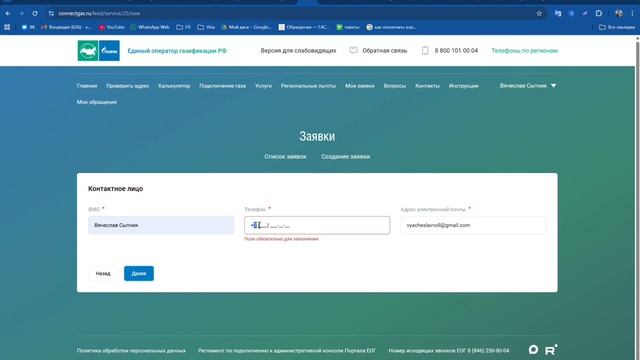Open the Мои обращения menu item
Screen dimensions: 640x360
pyautogui.click(x=97, y=102)
